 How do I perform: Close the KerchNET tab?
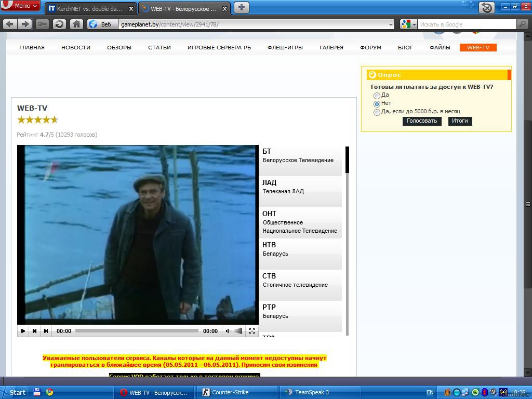click(131, 9)
